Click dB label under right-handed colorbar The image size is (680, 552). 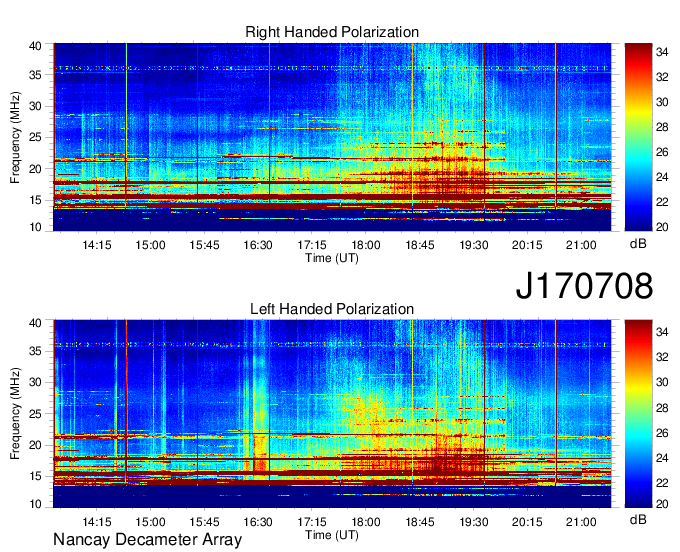(638, 244)
